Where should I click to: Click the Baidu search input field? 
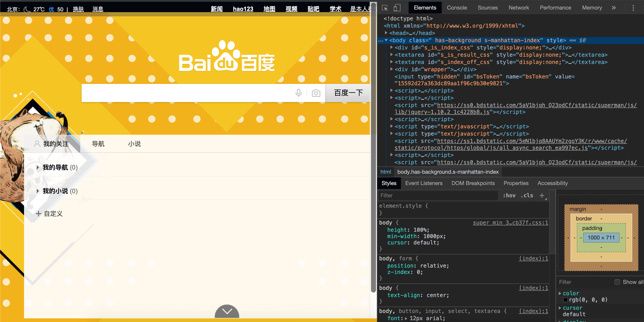point(188,93)
